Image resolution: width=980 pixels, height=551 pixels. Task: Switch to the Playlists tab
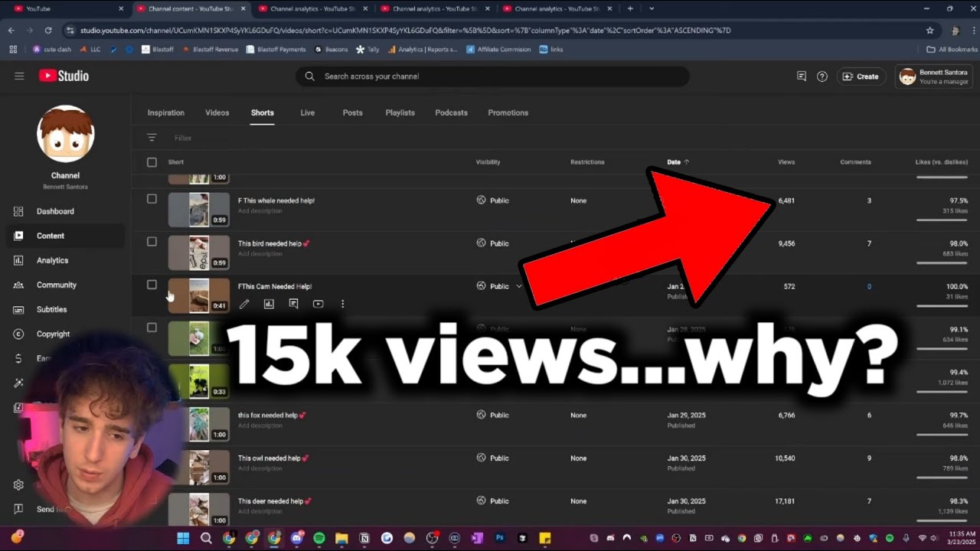(400, 112)
